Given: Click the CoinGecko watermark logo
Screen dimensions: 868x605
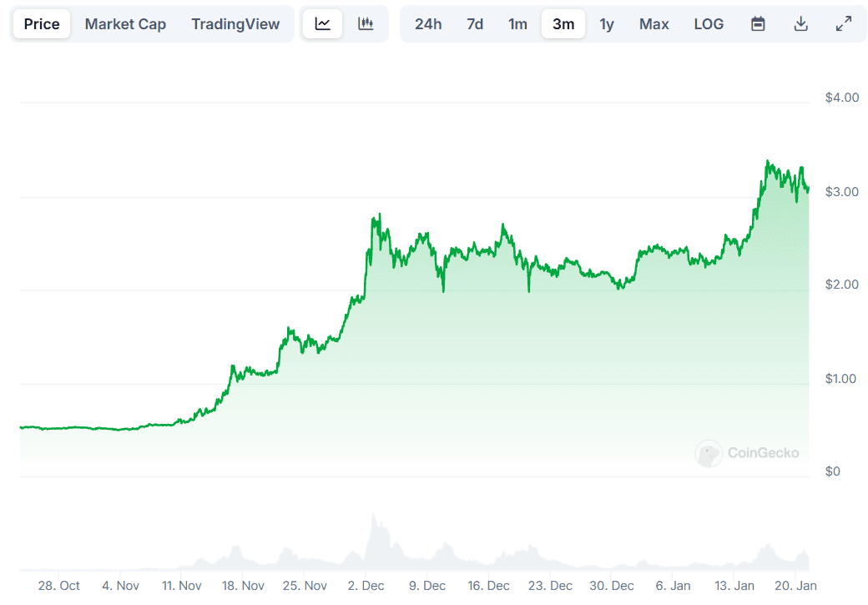Looking at the screenshot, I should click(x=747, y=453).
